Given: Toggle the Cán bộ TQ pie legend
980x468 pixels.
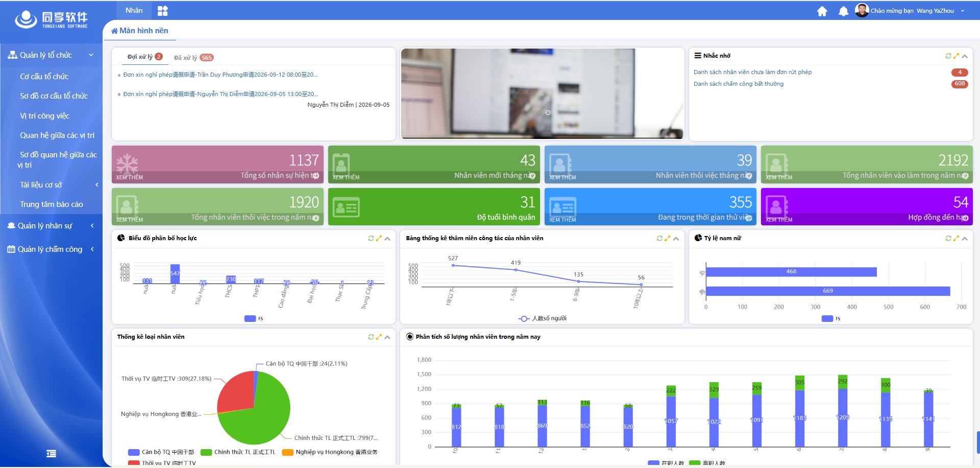Looking at the screenshot, I should (161, 452).
